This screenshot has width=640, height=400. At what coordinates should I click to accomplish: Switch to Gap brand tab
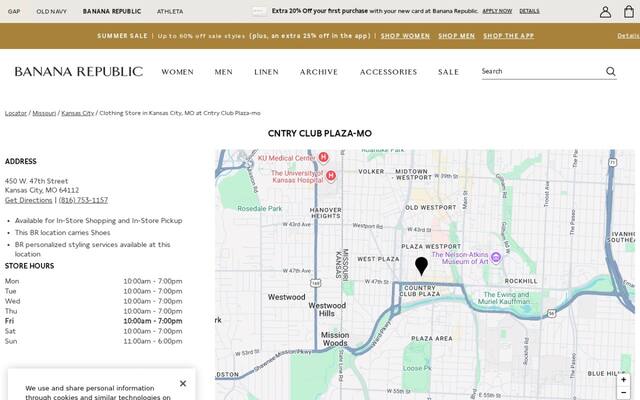tap(14, 11)
